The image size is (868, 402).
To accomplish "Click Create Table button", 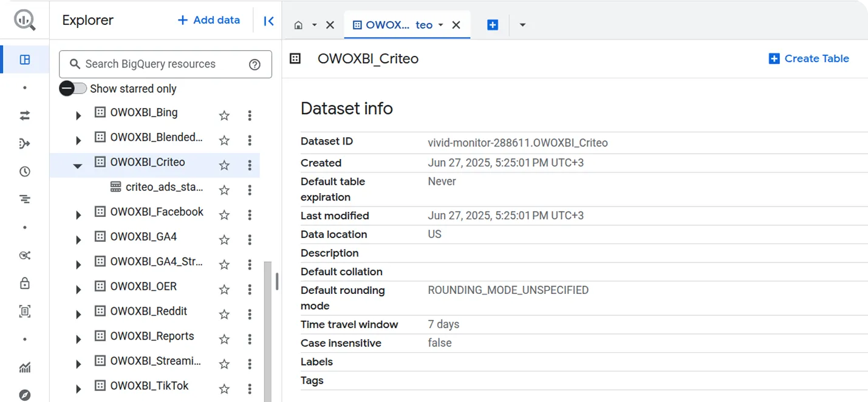I will tap(809, 59).
